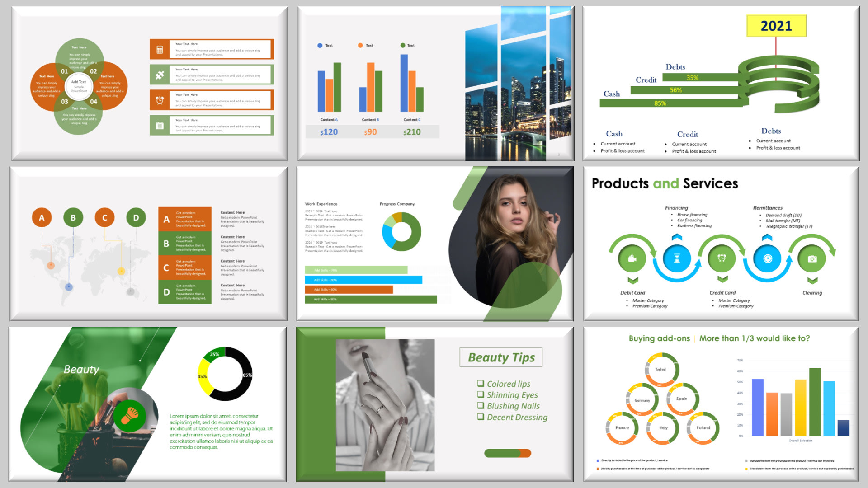868x488 pixels.
Task: Click the Progress Company donut chart
Action: coord(401,232)
